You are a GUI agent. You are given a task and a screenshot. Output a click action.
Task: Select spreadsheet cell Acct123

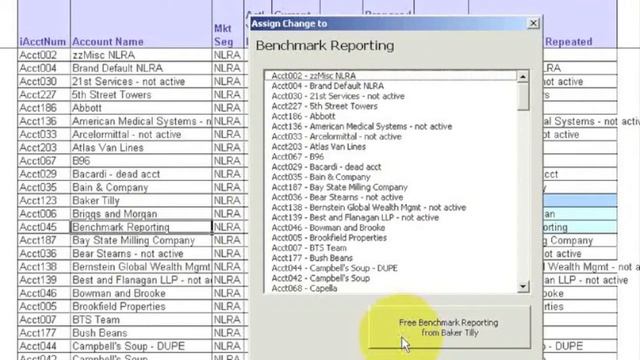coord(44,200)
